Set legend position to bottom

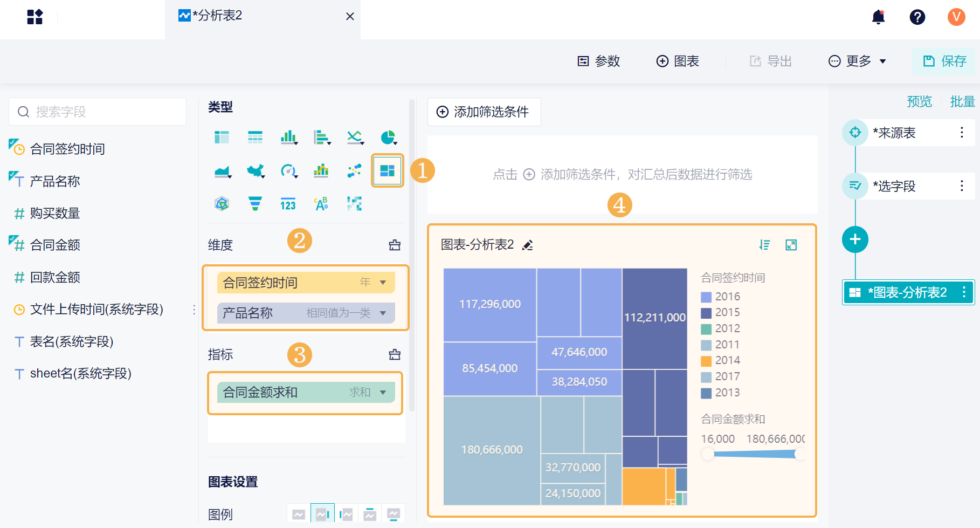tap(394, 515)
